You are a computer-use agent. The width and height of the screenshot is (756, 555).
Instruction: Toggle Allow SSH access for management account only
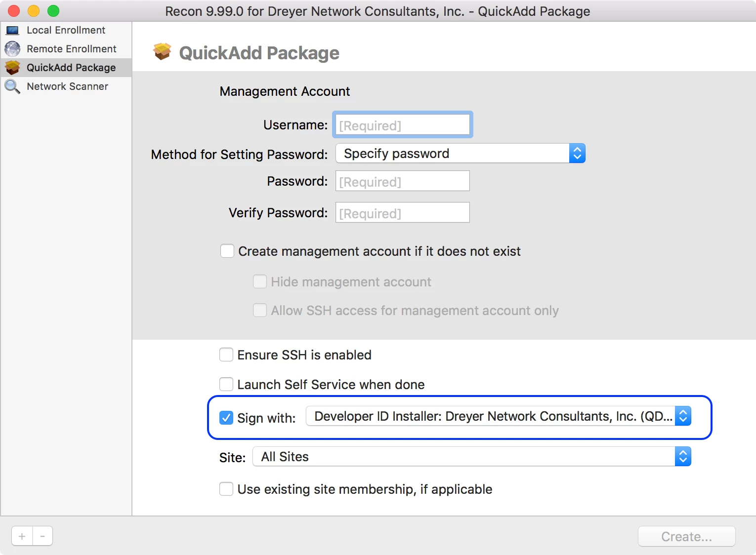pos(260,310)
